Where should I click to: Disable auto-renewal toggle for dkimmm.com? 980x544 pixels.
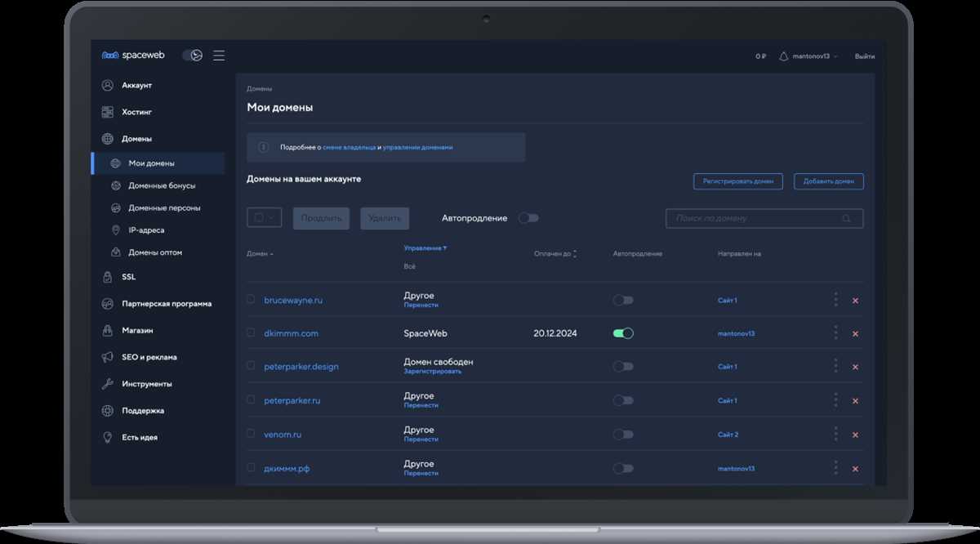623,333
